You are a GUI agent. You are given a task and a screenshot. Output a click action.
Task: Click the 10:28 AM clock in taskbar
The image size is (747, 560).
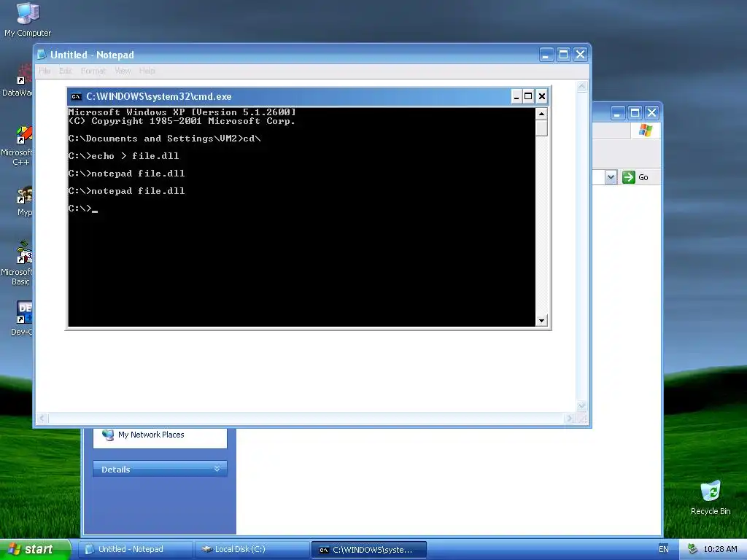tap(720, 549)
